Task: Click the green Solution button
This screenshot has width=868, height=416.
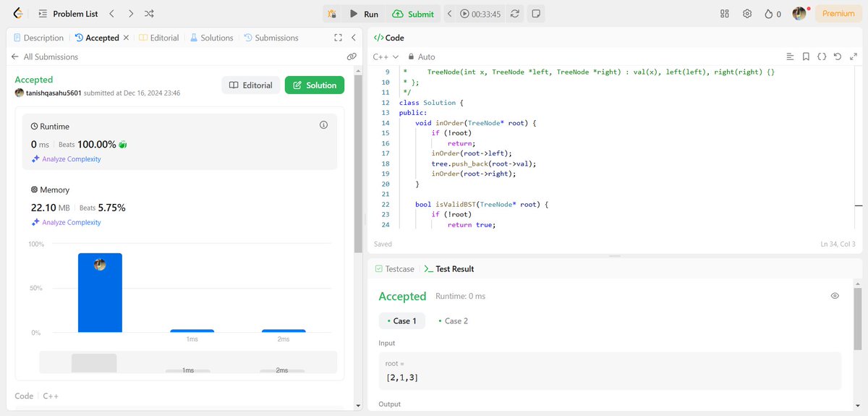Action: click(315, 85)
